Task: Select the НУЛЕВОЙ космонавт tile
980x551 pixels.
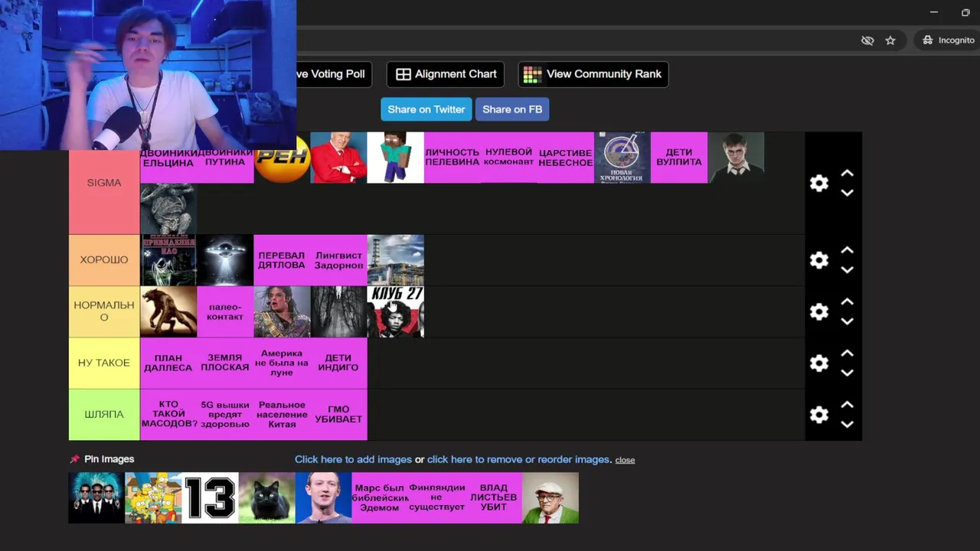Action: click(509, 158)
